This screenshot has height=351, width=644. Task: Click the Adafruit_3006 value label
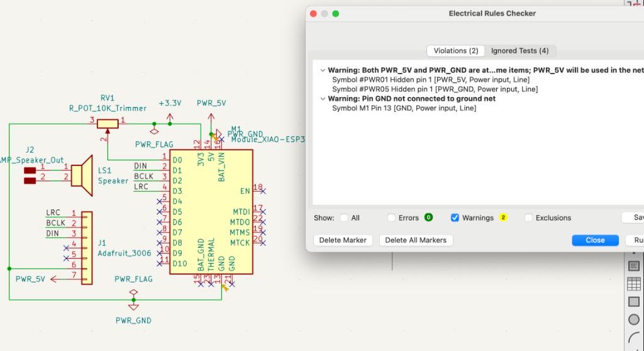point(125,253)
